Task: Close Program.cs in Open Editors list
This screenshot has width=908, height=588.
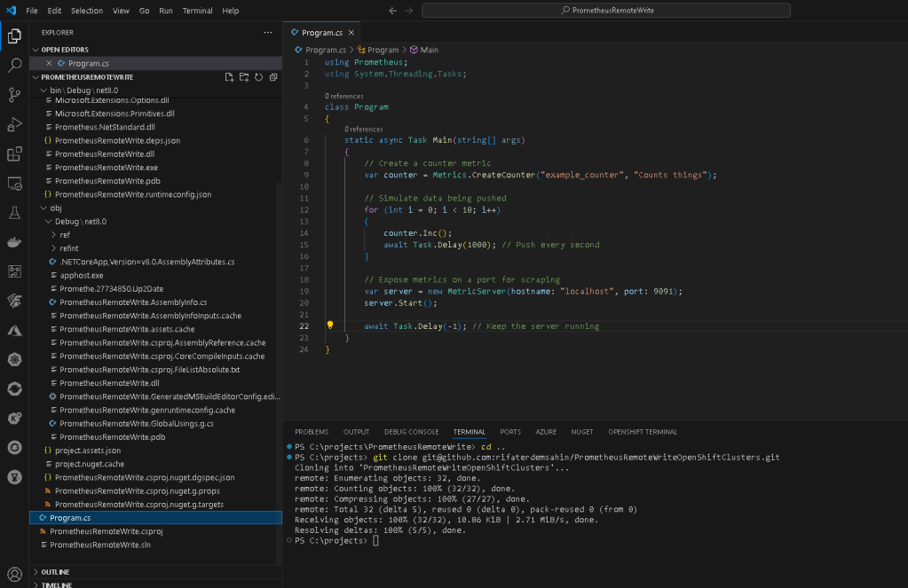Action: (x=49, y=63)
